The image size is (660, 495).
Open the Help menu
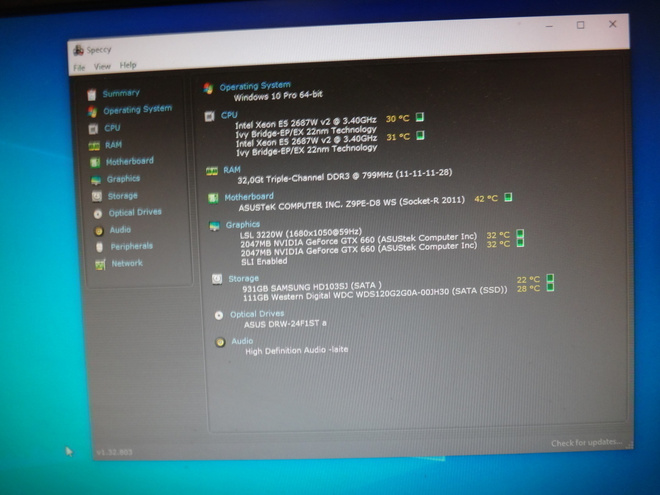coord(128,65)
